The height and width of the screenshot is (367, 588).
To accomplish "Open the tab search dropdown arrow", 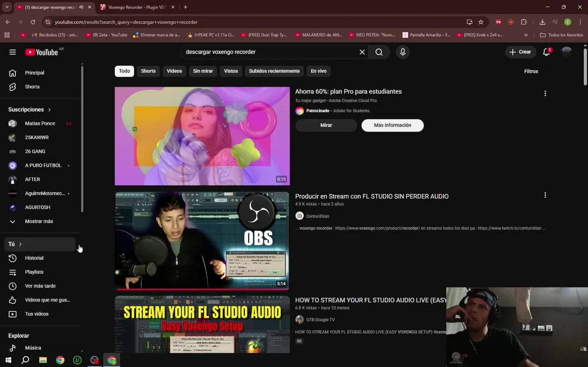I will point(7,7).
